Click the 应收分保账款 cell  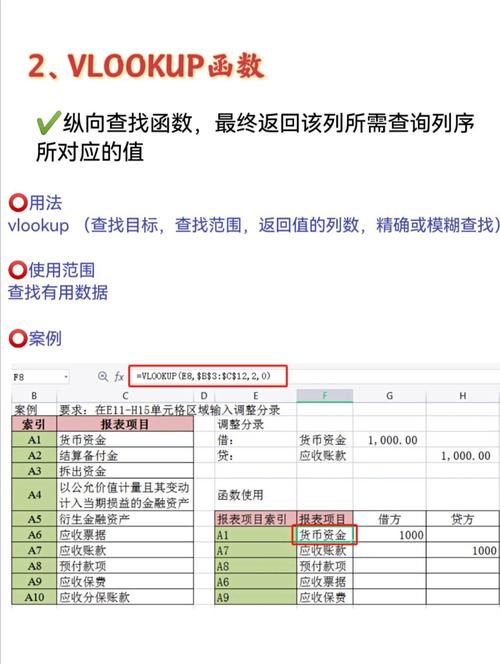(x=125, y=597)
